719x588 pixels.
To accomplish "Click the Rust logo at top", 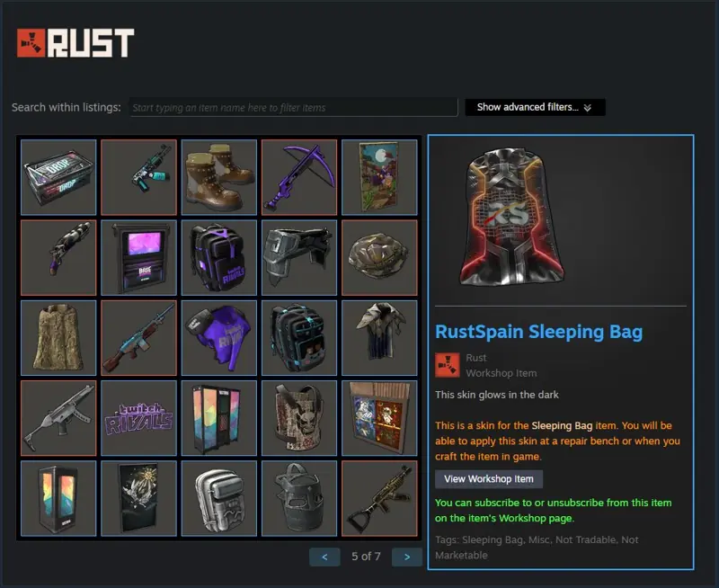I will pos(75,42).
